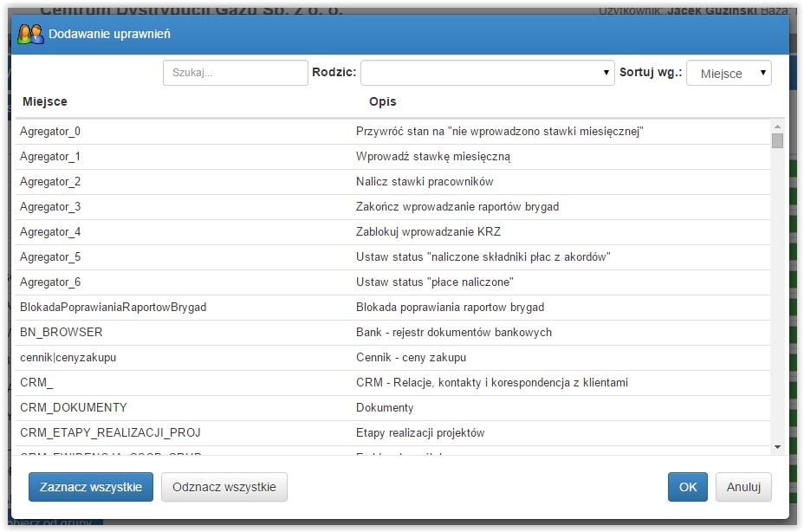Select the cennik|cenyzakupu row
Image resolution: width=804 pixels, height=532 pixels.
[392, 358]
